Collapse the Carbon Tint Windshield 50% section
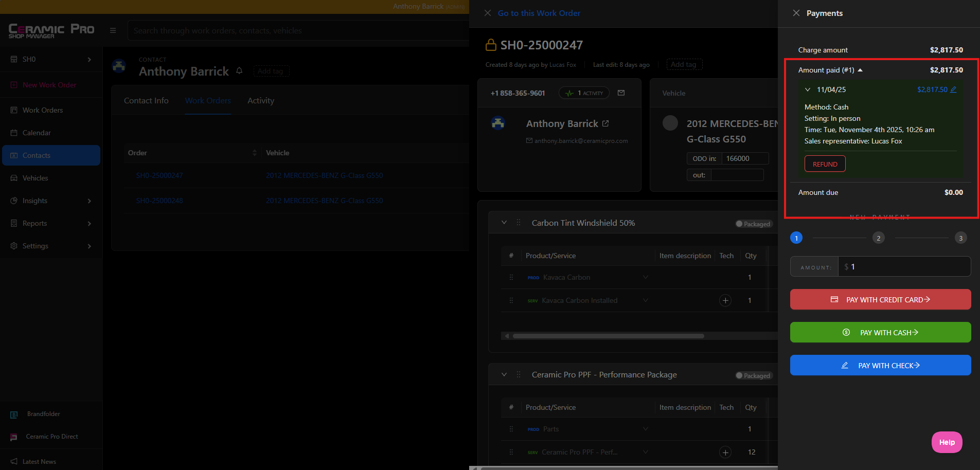The width and height of the screenshot is (980, 470). tap(504, 223)
